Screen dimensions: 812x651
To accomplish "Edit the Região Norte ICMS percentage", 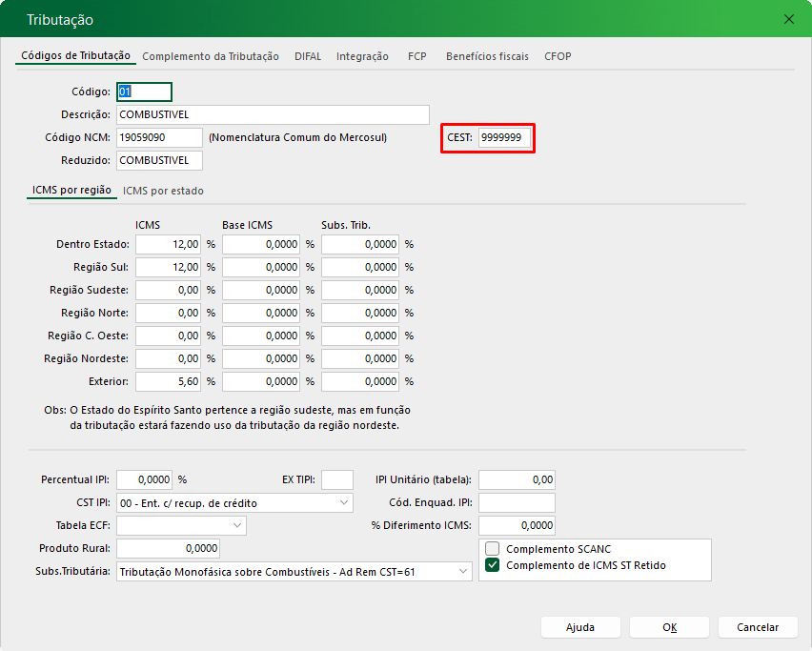I will pyautogui.click(x=169, y=313).
